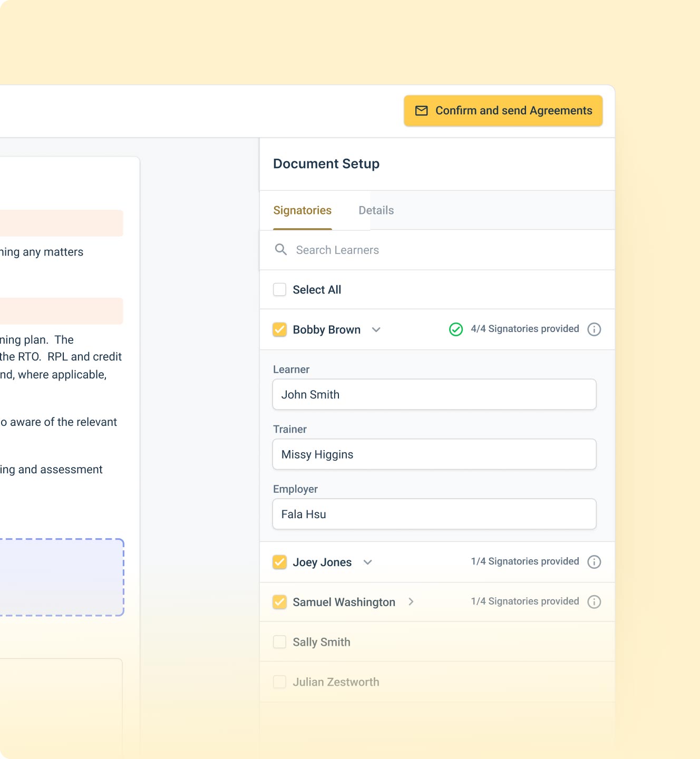Screen dimensions: 700x759
Task: Edit the Trainer field Missy Higgins
Action: tap(434, 454)
